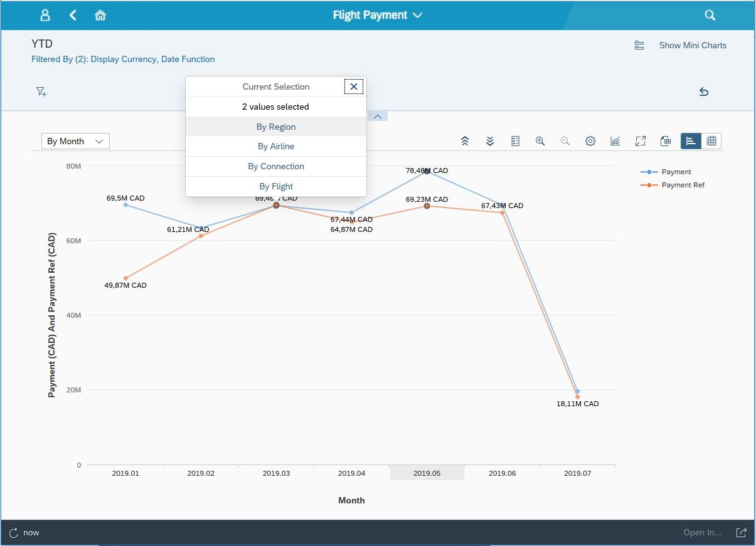
Task: Activate the chart view toggle
Action: pyautogui.click(x=691, y=140)
